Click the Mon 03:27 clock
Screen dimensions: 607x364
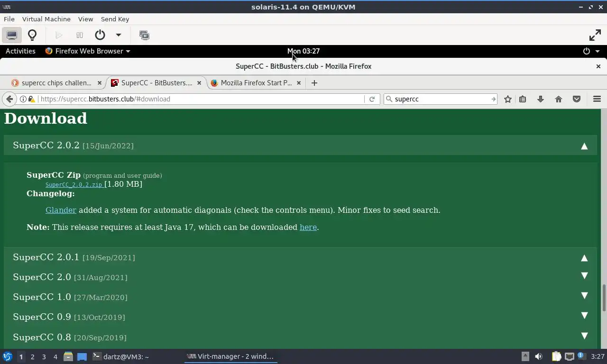pos(303,51)
